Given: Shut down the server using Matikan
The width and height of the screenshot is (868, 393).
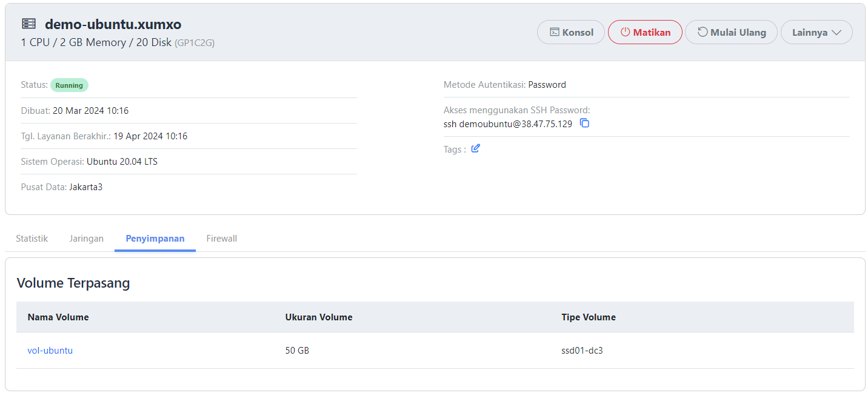Looking at the screenshot, I should [645, 31].
